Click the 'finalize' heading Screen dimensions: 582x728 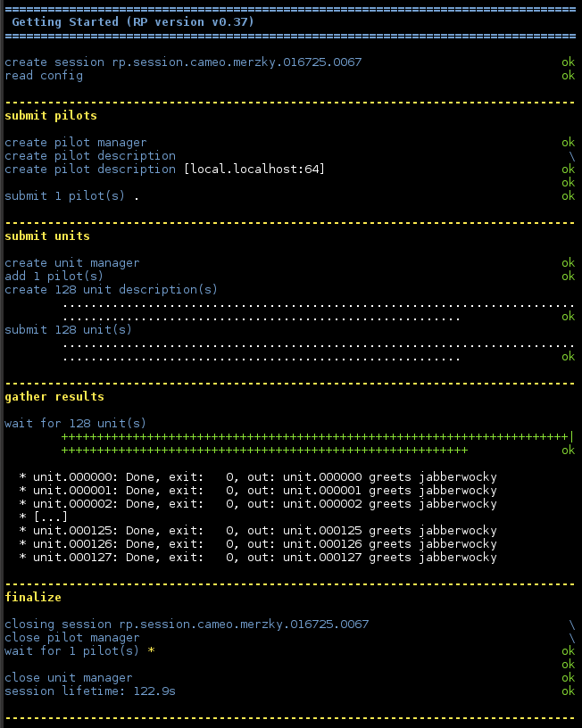pyautogui.click(x=33, y=597)
